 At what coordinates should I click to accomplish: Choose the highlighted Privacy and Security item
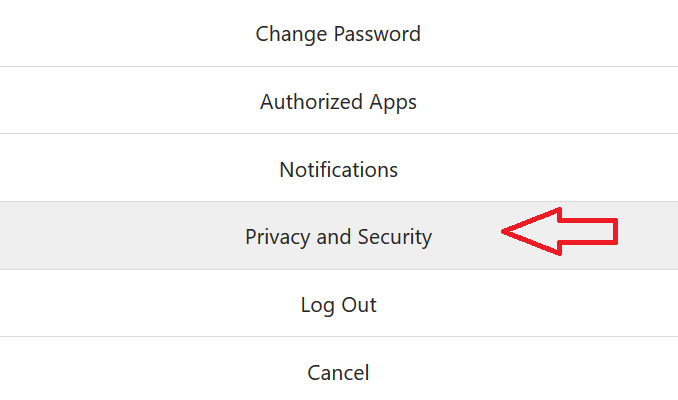click(x=338, y=237)
